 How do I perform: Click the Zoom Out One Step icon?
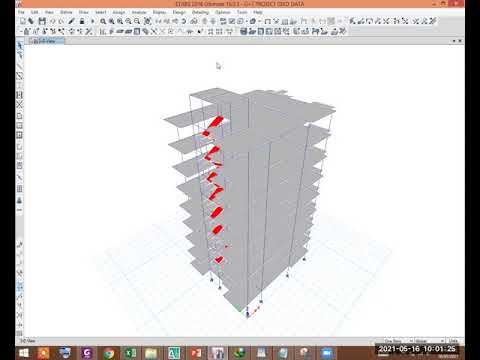point(137,21)
